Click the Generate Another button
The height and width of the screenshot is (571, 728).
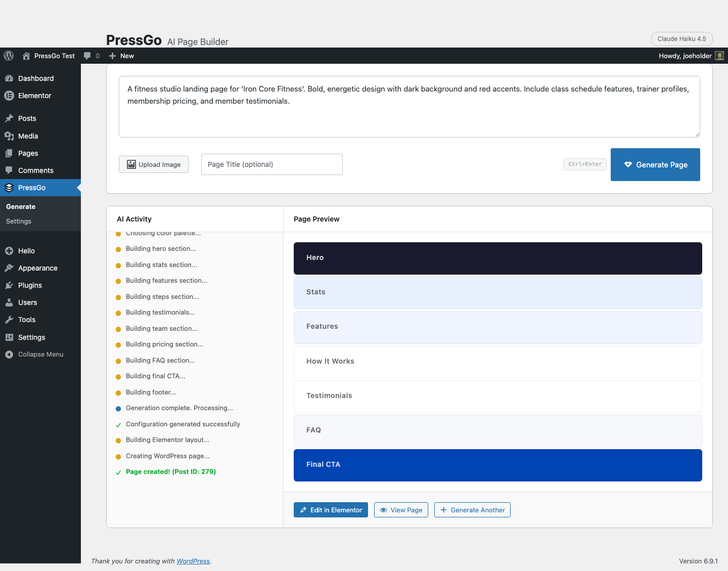pos(472,510)
